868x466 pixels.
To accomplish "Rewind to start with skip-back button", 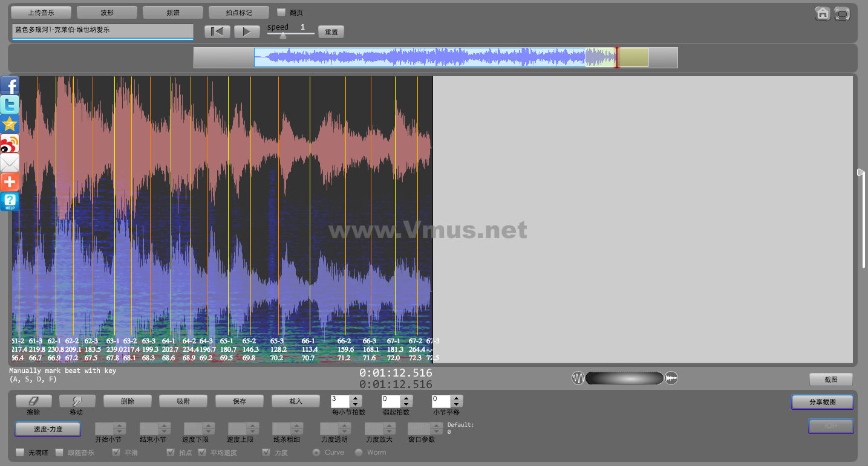I will click(217, 32).
